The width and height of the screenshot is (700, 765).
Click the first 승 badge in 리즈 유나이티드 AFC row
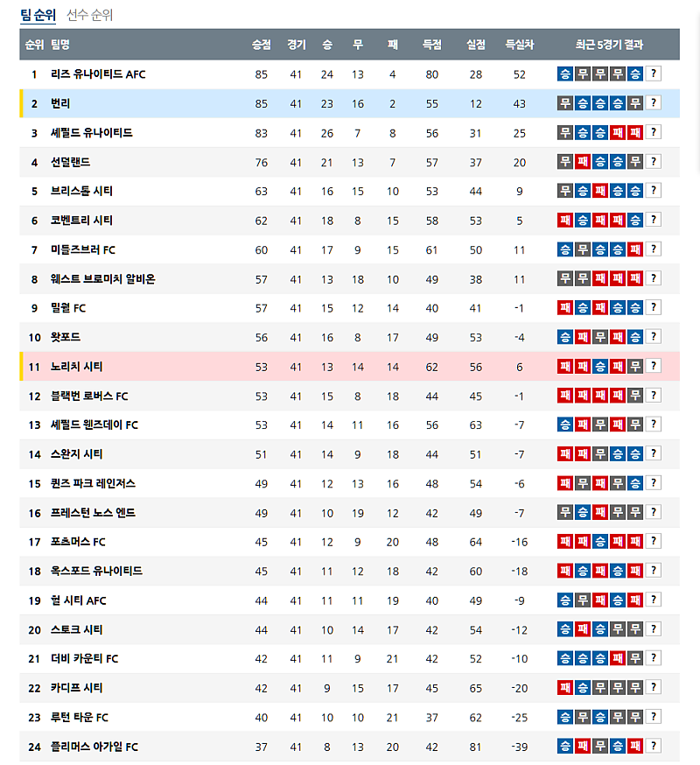coord(565,74)
